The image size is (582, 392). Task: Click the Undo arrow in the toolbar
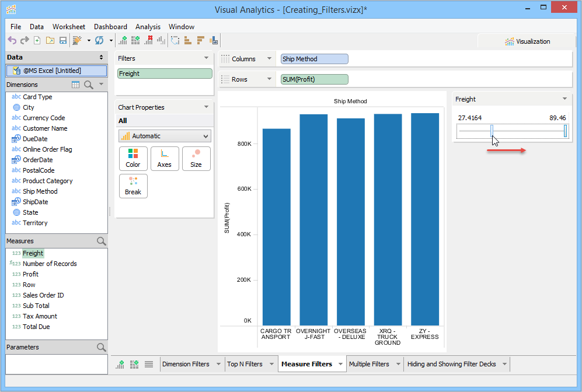12,40
